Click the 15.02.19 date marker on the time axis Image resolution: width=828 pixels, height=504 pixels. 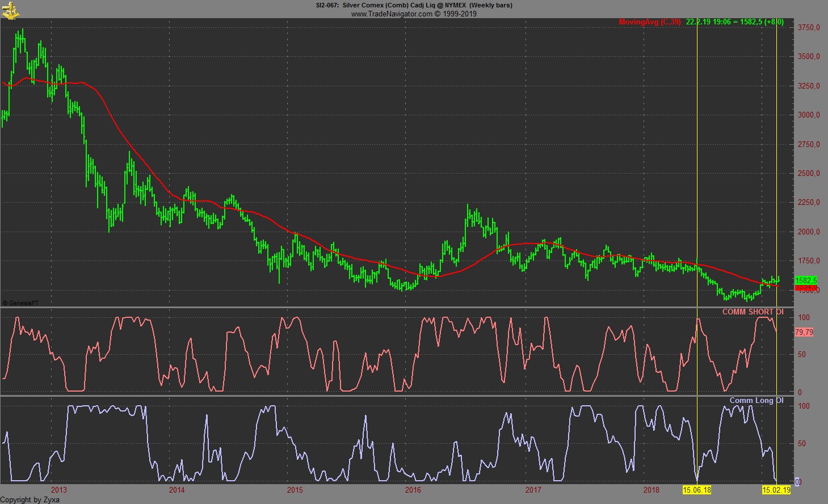776,490
